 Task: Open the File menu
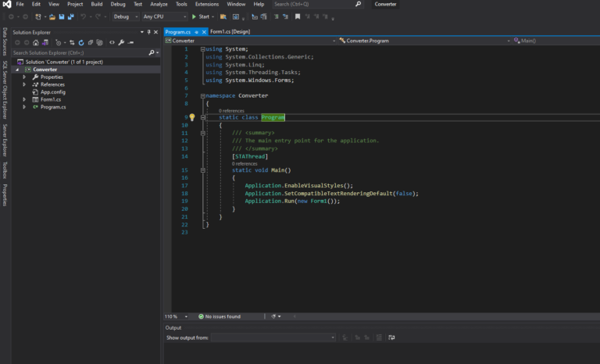(20, 4)
